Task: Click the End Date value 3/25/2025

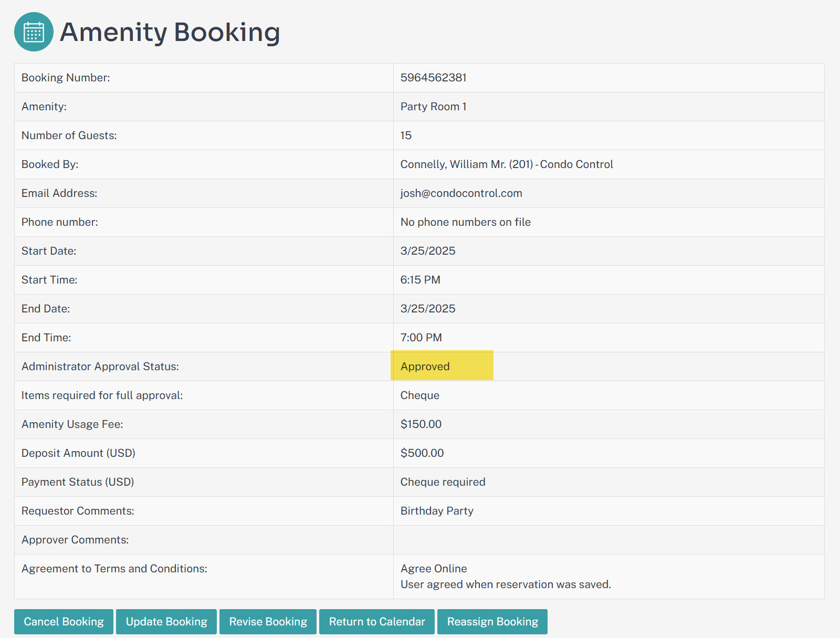Action: (x=428, y=309)
